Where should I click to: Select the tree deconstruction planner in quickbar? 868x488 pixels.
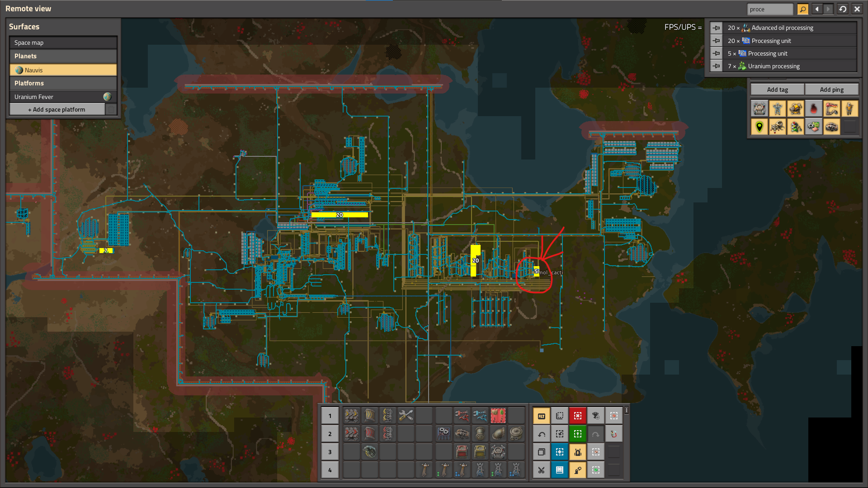(x=498, y=416)
